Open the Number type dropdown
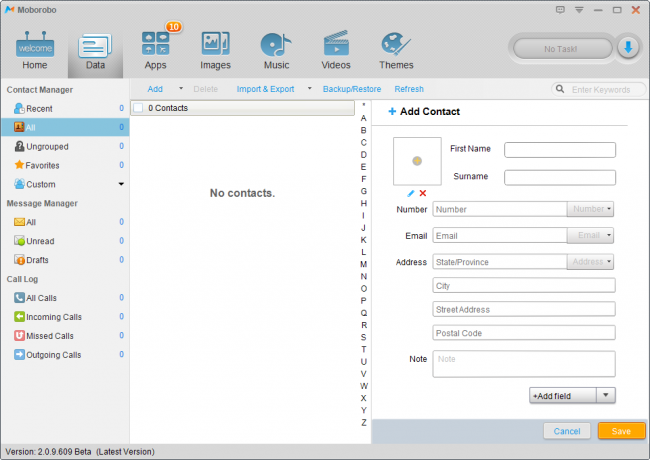Screen dimensions: 650x460 590,209
